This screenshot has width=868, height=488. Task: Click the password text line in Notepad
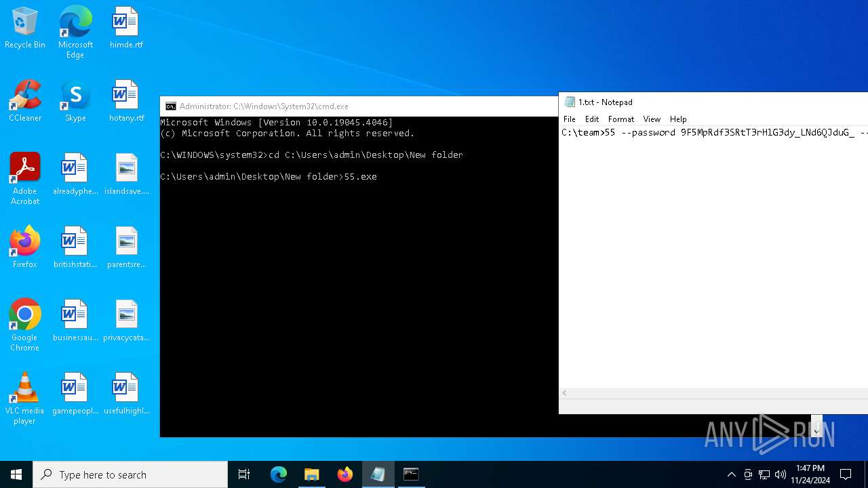point(715,133)
